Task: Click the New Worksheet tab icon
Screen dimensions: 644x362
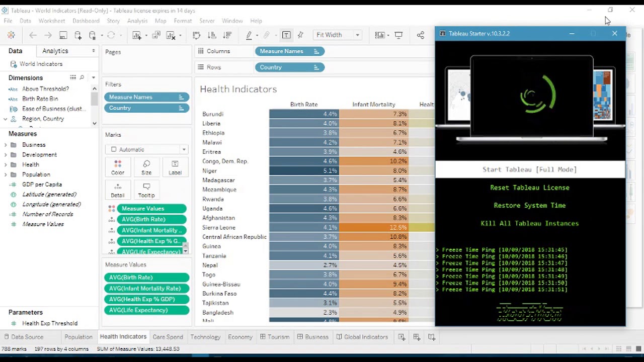Action: coord(401,337)
